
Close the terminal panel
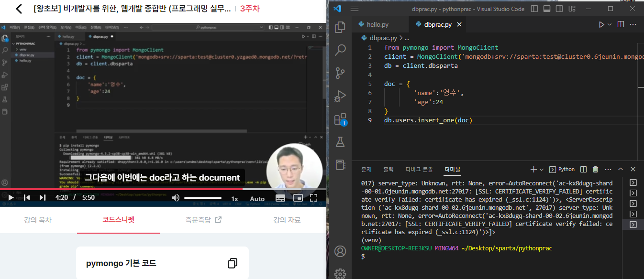(633, 169)
